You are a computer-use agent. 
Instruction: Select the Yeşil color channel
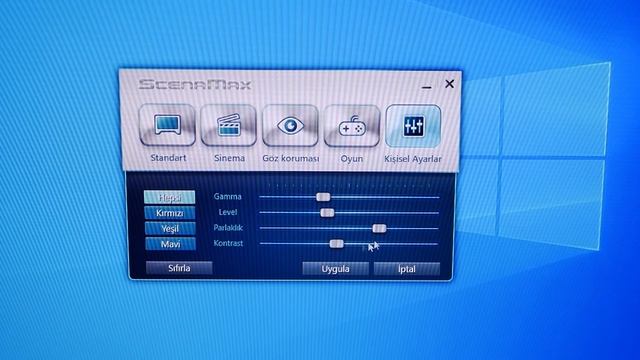(x=170, y=228)
